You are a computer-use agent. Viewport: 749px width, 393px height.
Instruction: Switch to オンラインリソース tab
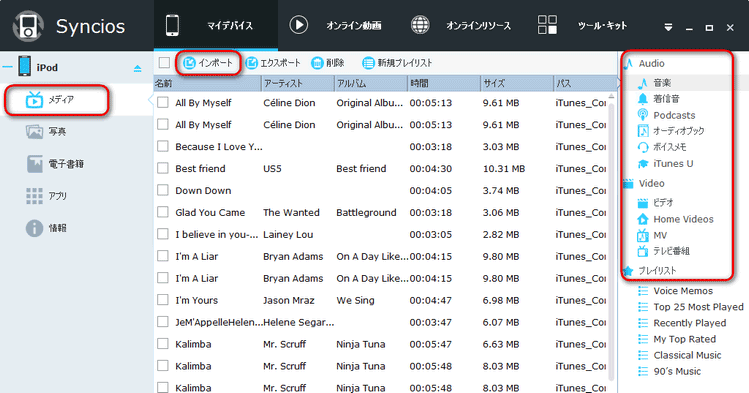tap(460, 25)
